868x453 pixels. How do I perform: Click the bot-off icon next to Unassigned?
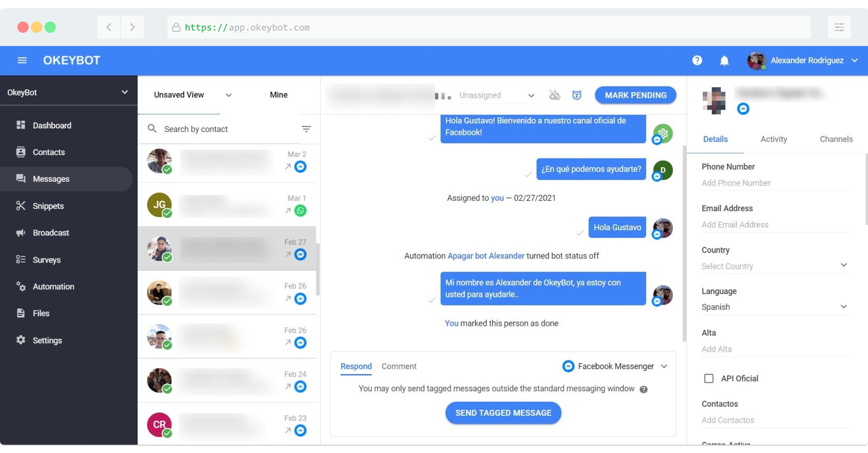pos(554,95)
